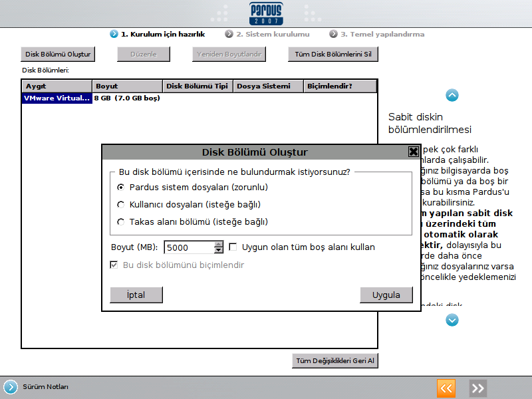Select the VMware Virtual... device row
Image resolution: width=532 pixels, height=399 pixels.
click(57, 98)
